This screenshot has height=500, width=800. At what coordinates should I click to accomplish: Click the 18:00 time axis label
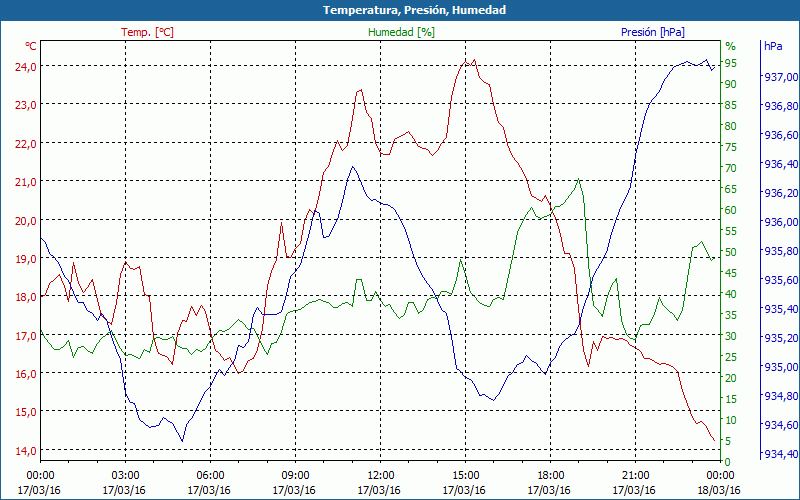(x=550, y=476)
